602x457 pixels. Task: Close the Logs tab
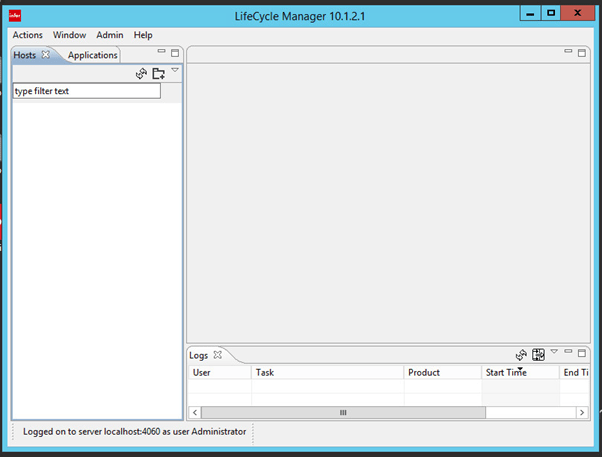tap(218, 355)
